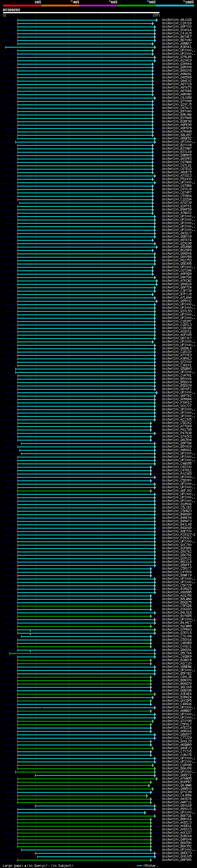Select hit label UniRef100_A8E700

[177, 531]
